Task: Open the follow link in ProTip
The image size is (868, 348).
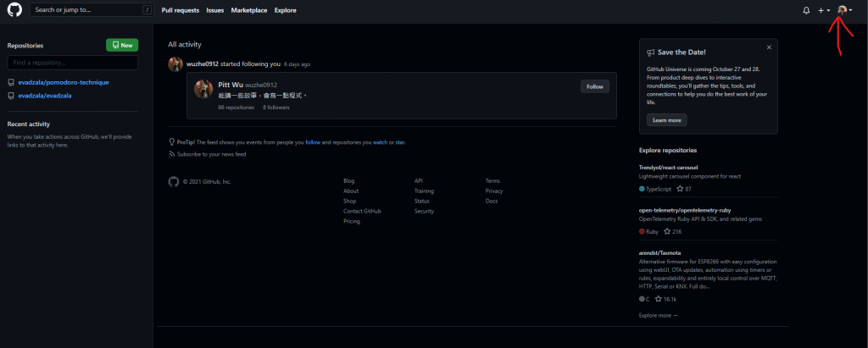Action: tap(313, 142)
